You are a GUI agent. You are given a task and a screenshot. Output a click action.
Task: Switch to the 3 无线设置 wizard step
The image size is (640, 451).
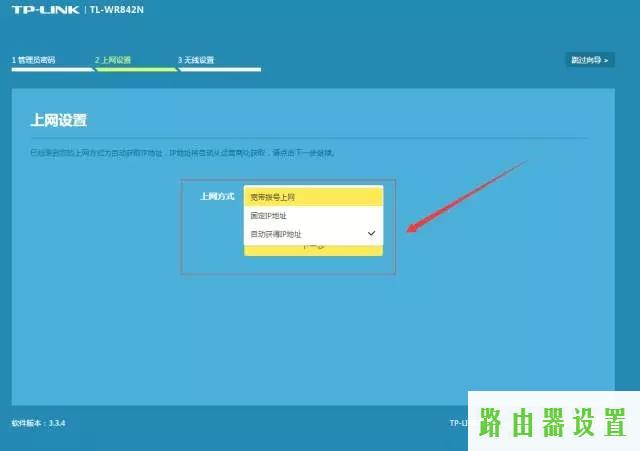(x=196, y=60)
